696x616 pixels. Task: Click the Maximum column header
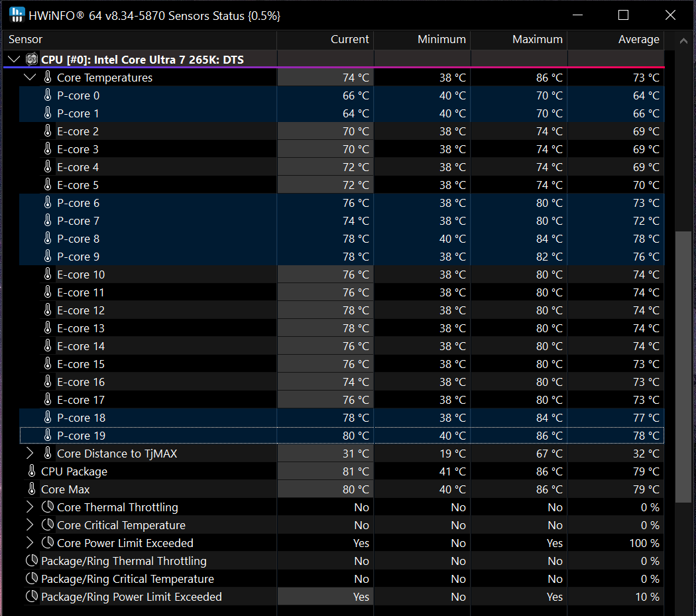(519, 40)
